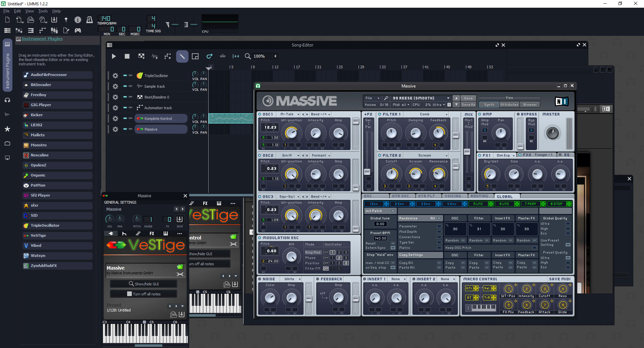Viewport: 644px width, 348px height.
Task: Click Save As button in Massive
Action: point(468,105)
